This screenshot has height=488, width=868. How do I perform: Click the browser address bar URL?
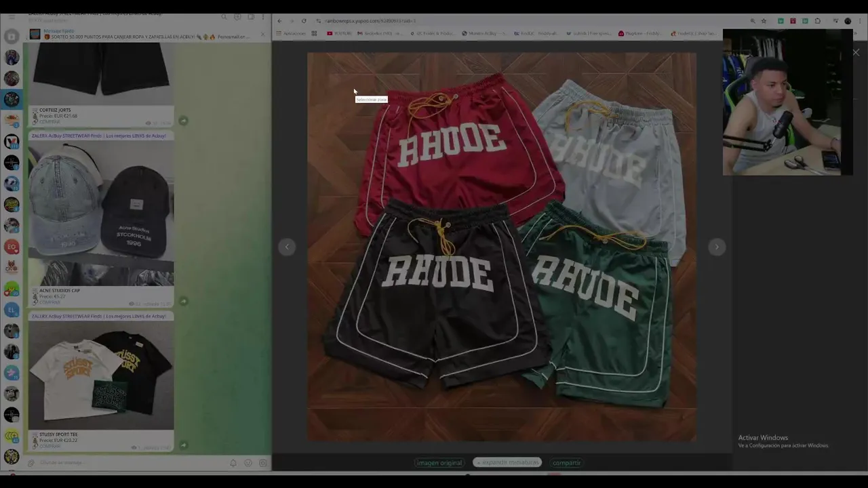click(x=371, y=21)
